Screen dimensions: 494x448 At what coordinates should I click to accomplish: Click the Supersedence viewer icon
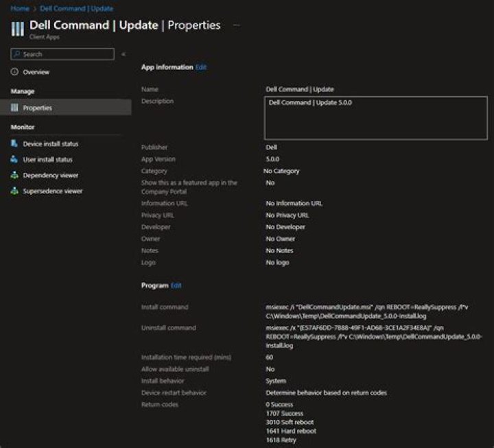14,191
